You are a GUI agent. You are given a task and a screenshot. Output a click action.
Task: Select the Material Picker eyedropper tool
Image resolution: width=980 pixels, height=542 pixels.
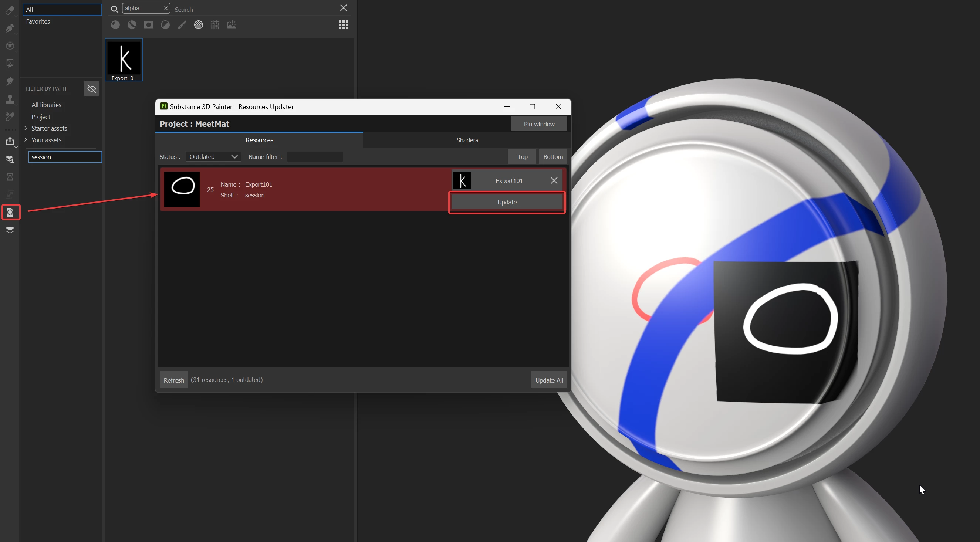click(x=10, y=117)
